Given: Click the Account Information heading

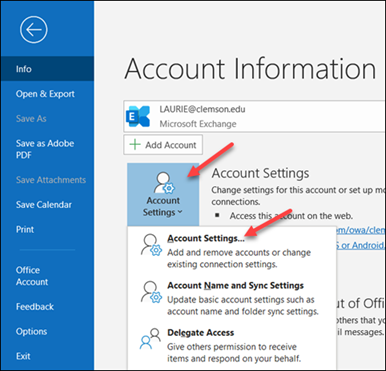Looking at the screenshot, I should pyautogui.click(x=250, y=68).
